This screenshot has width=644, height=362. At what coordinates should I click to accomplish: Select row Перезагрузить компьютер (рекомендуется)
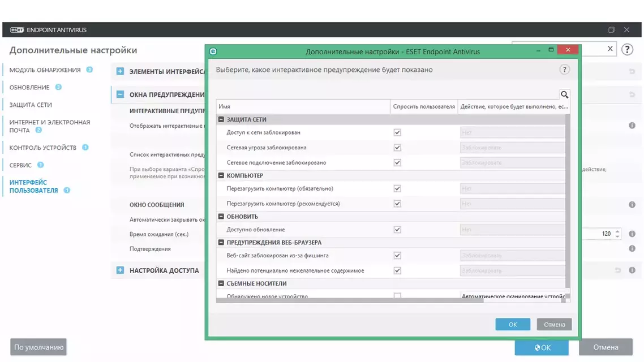pyautogui.click(x=390, y=204)
